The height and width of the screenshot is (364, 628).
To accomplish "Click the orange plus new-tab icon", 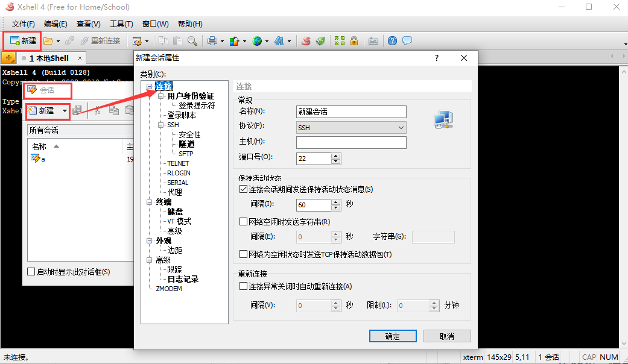I will point(8,58).
